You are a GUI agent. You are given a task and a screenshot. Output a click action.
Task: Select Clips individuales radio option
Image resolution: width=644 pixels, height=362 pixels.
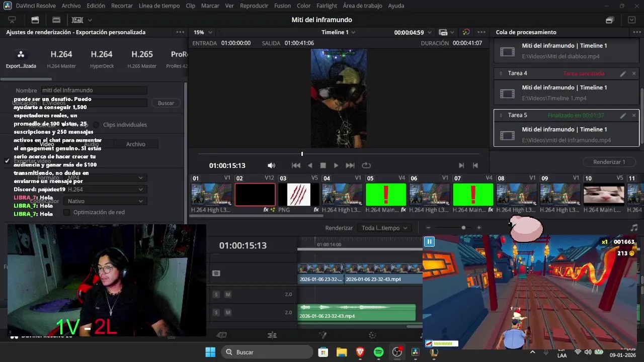[96, 125]
